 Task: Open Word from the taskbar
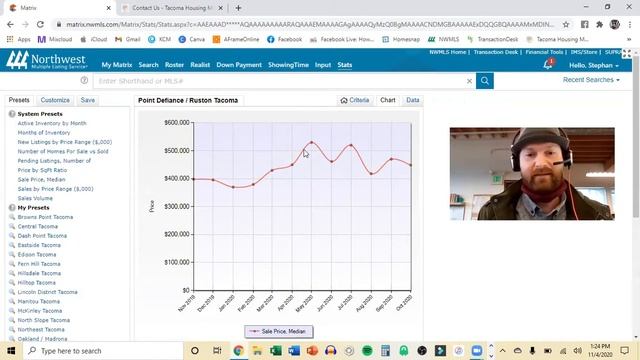point(294,351)
